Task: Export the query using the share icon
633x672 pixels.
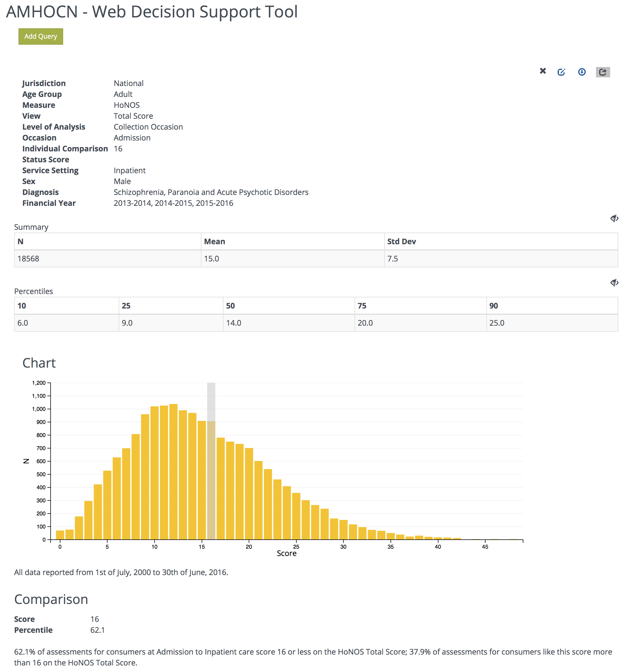Action: pyautogui.click(x=603, y=72)
